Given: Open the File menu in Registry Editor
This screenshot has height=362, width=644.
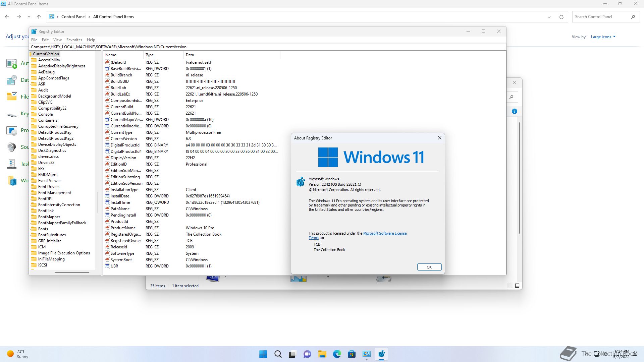Looking at the screenshot, I should [34, 40].
